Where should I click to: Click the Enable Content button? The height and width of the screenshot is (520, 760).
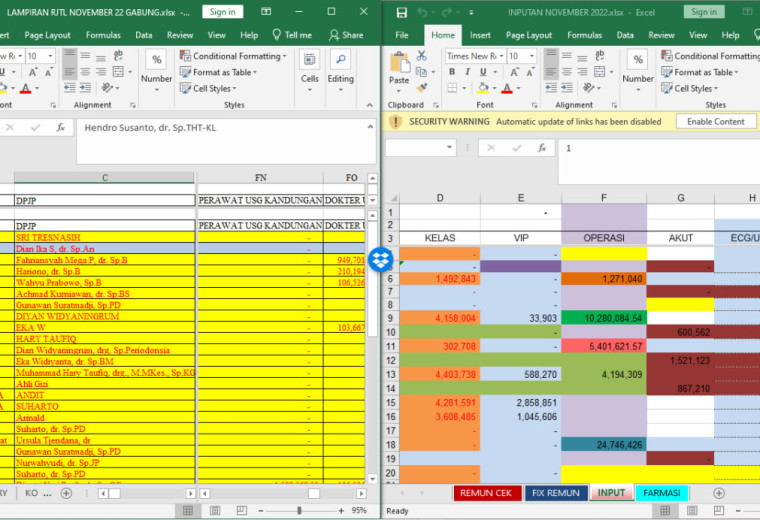pyautogui.click(x=715, y=122)
